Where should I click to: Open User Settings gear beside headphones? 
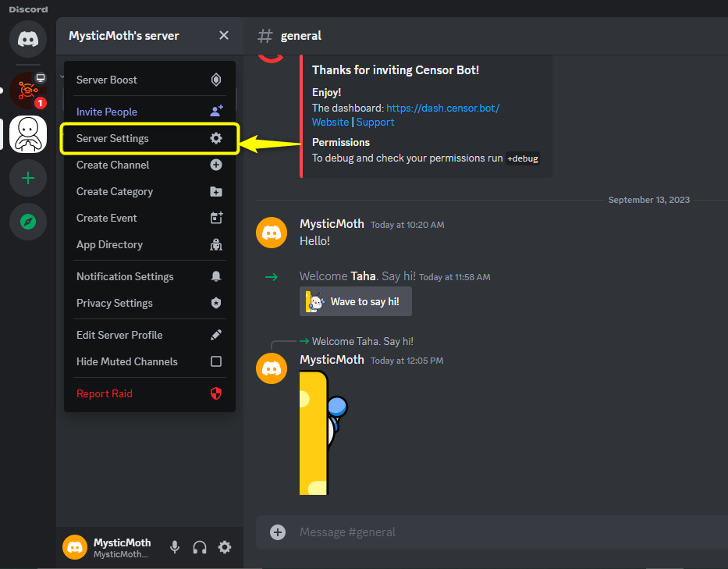(x=225, y=547)
